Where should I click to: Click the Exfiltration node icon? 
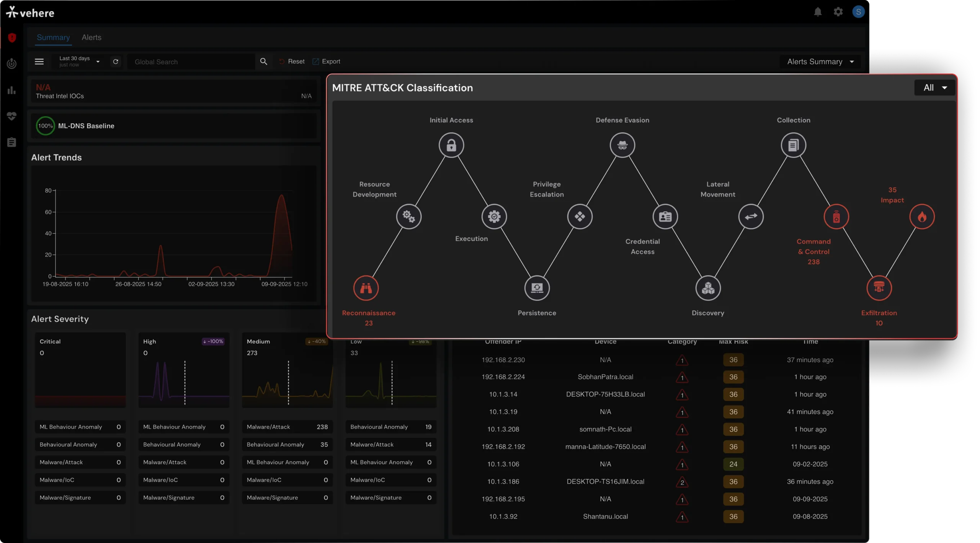879,288
